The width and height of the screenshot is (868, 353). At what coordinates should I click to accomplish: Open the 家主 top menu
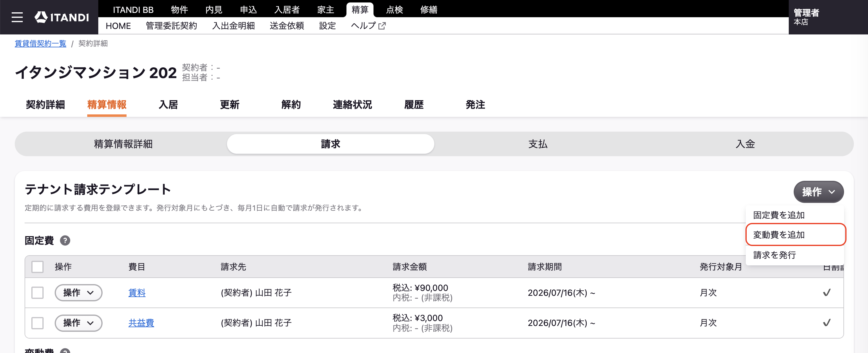[326, 10]
